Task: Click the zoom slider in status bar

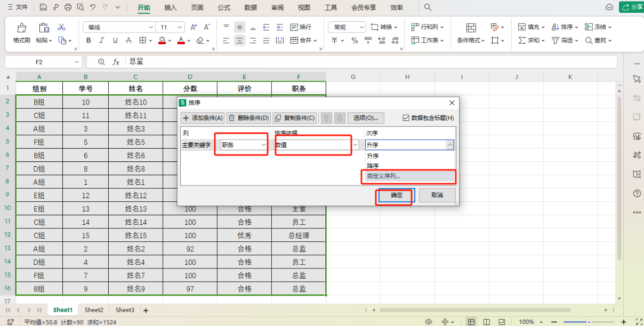Action: click(x=589, y=322)
